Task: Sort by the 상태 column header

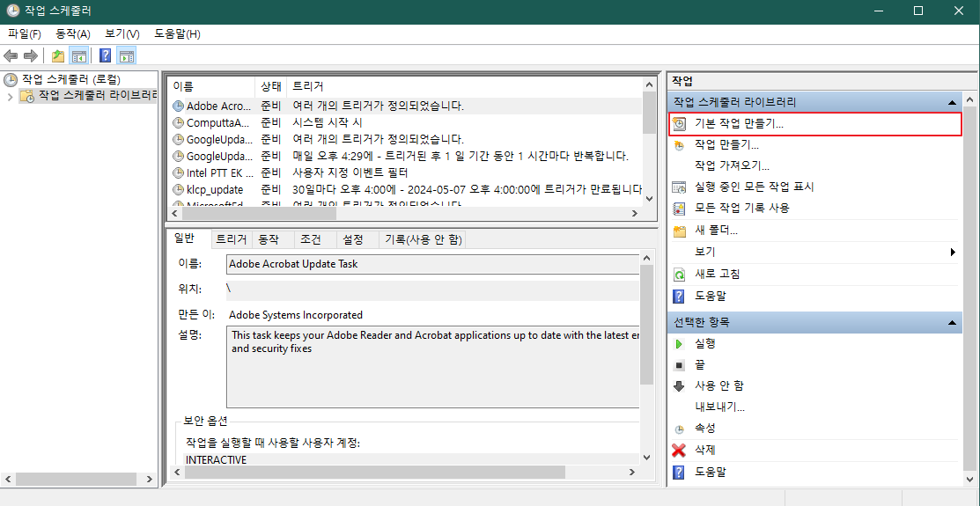Action: [x=271, y=85]
